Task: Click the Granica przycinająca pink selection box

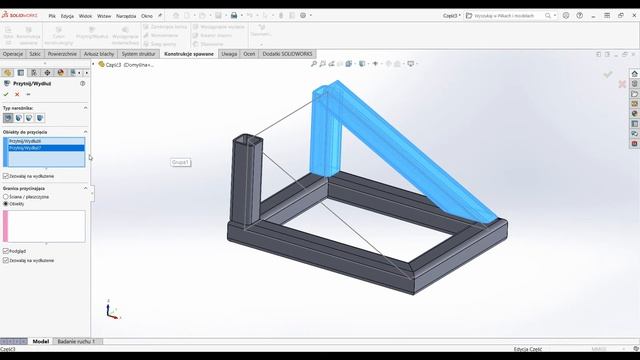Action: tap(44, 226)
